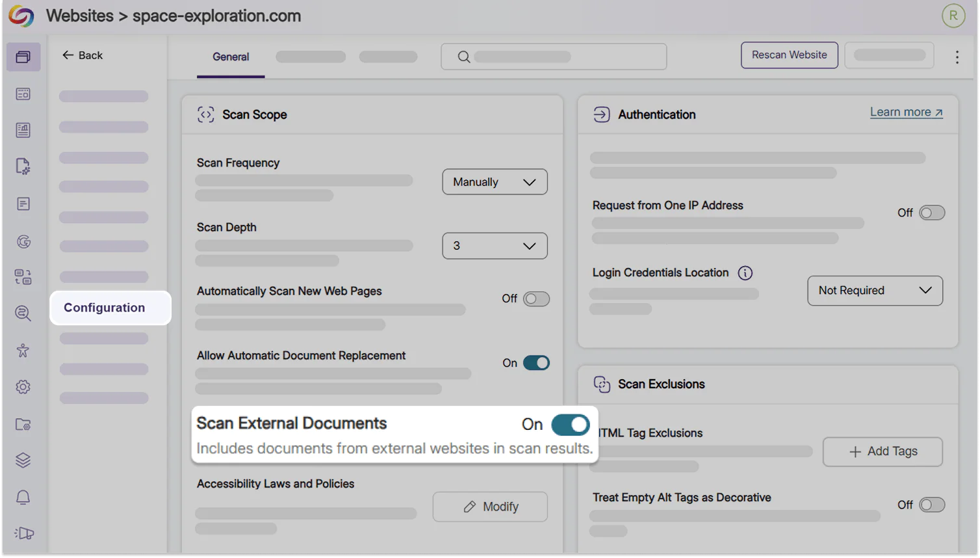Click the Authentication section icon

(602, 115)
